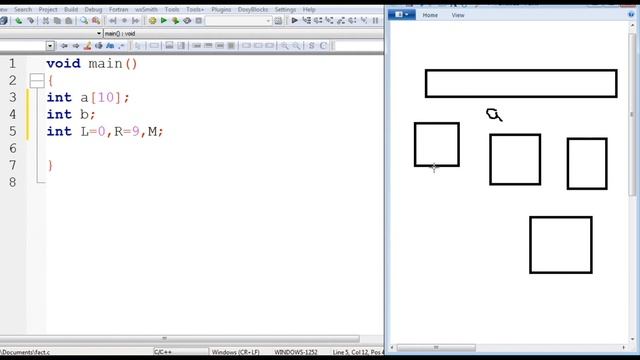Open the search text dropdown arrow

[x=50, y=46]
